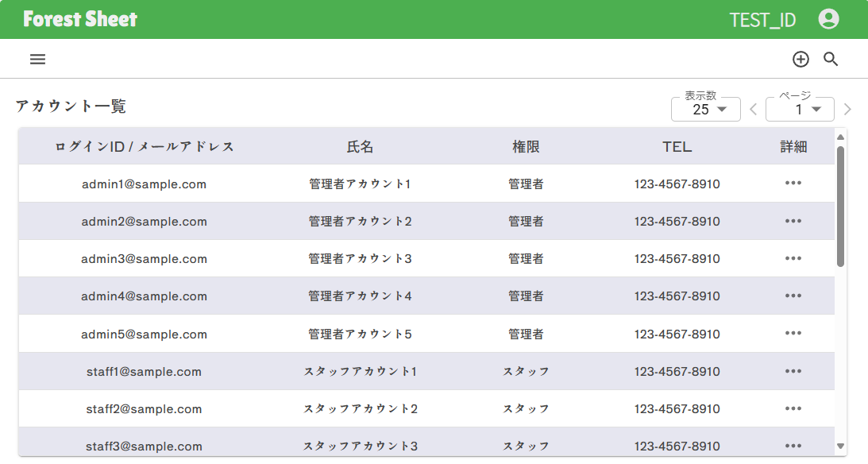
Task: Click the 権限 column header
Action: 526,147
